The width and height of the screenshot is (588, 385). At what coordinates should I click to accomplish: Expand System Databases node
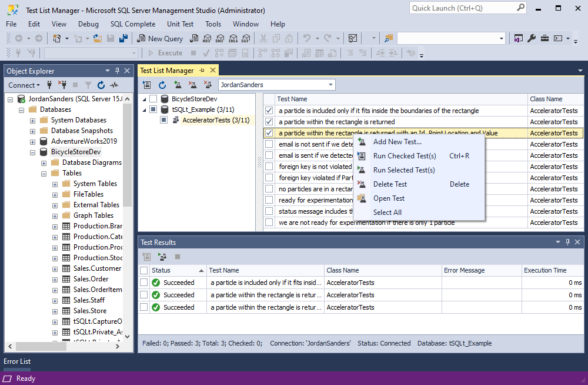[x=32, y=121]
